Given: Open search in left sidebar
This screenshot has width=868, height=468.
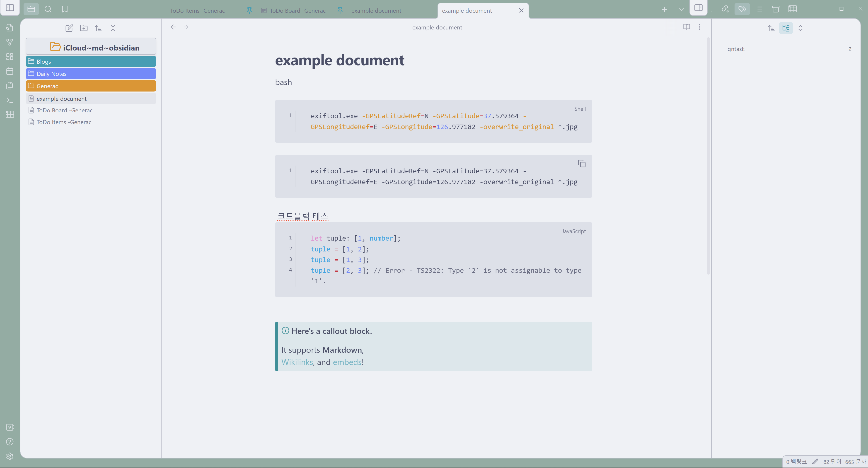Looking at the screenshot, I should tap(48, 9).
